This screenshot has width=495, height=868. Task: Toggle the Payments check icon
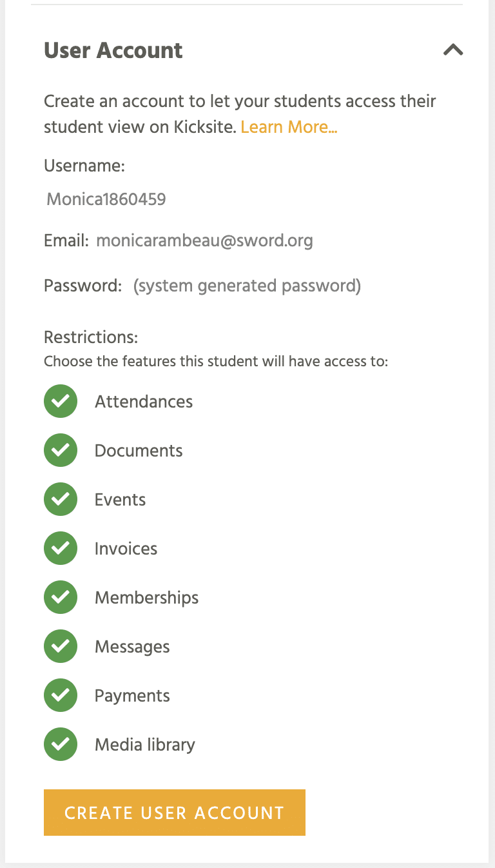[61, 695]
